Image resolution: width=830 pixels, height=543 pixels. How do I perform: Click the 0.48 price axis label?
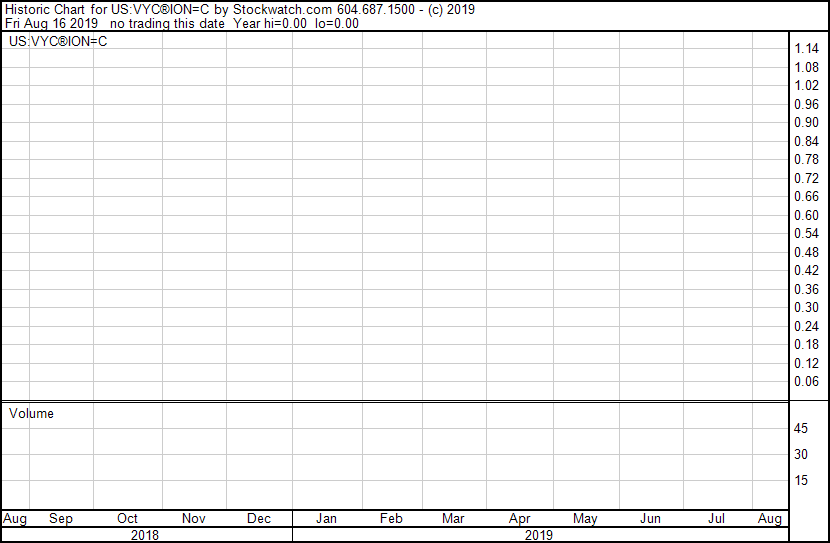click(806, 252)
